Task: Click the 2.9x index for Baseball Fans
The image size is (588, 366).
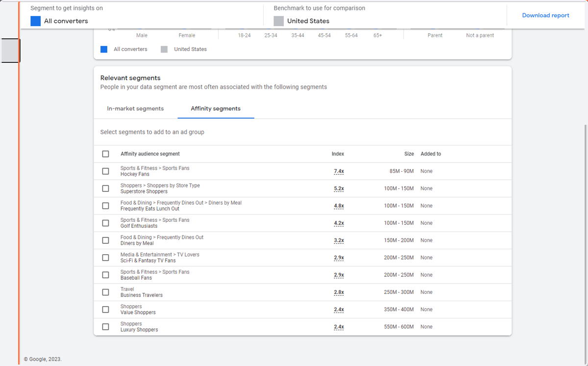Action: (339, 275)
